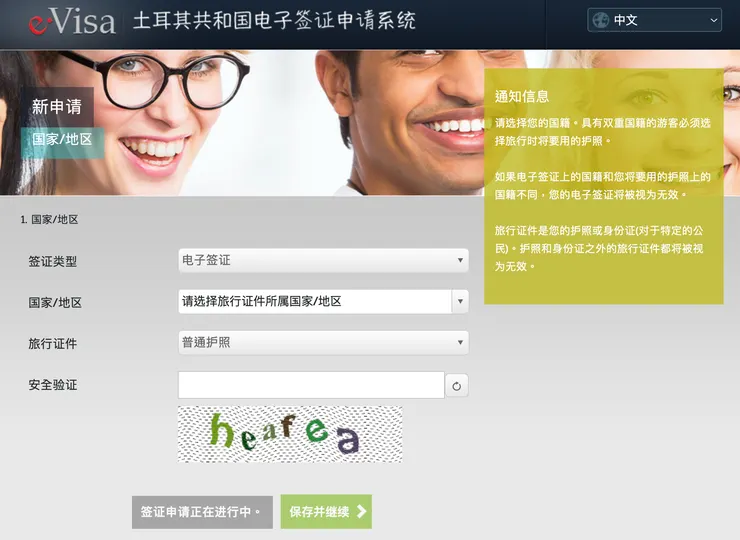This screenshot has width=740, height=540.
Task: Click the 签证类型 field label
Action: [x=52, y=261]
